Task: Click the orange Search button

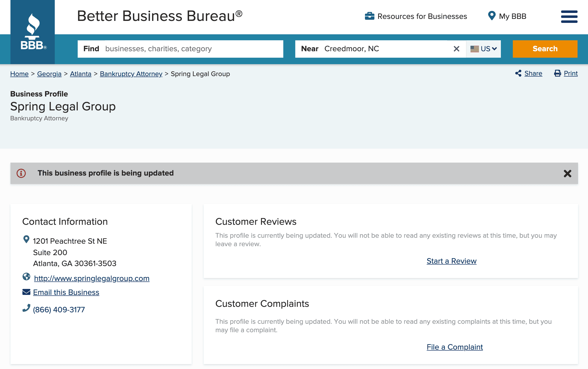Action: [x=545, y=49]
